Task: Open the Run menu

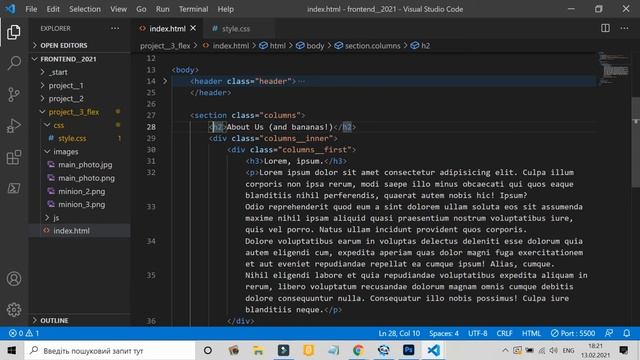Action: coord(162,9)
